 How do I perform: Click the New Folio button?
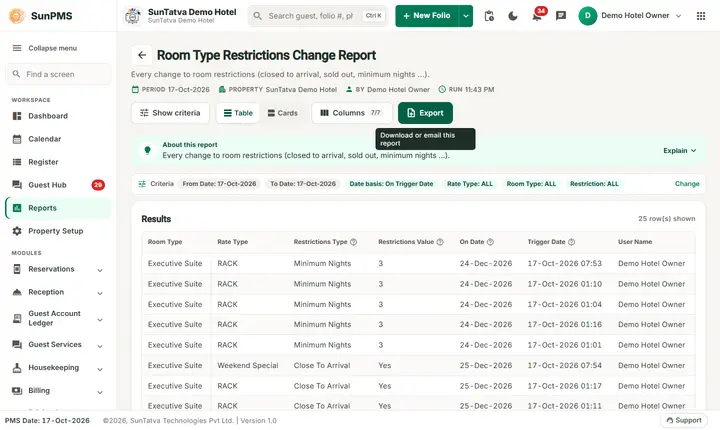click(427, 16)
